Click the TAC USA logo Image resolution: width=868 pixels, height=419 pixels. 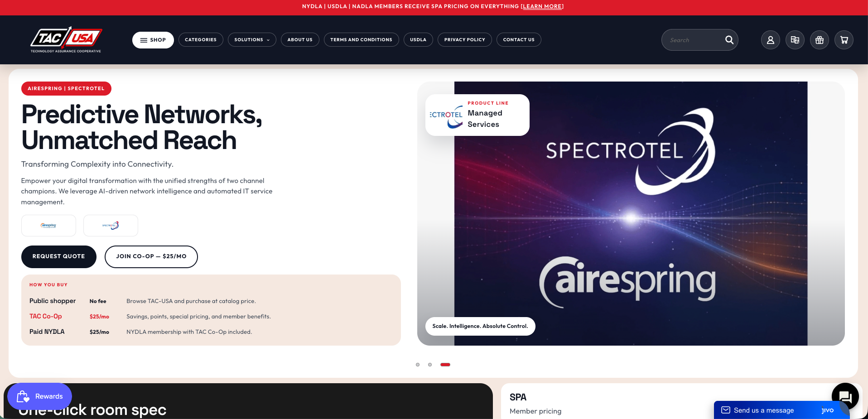pos(66,40)
